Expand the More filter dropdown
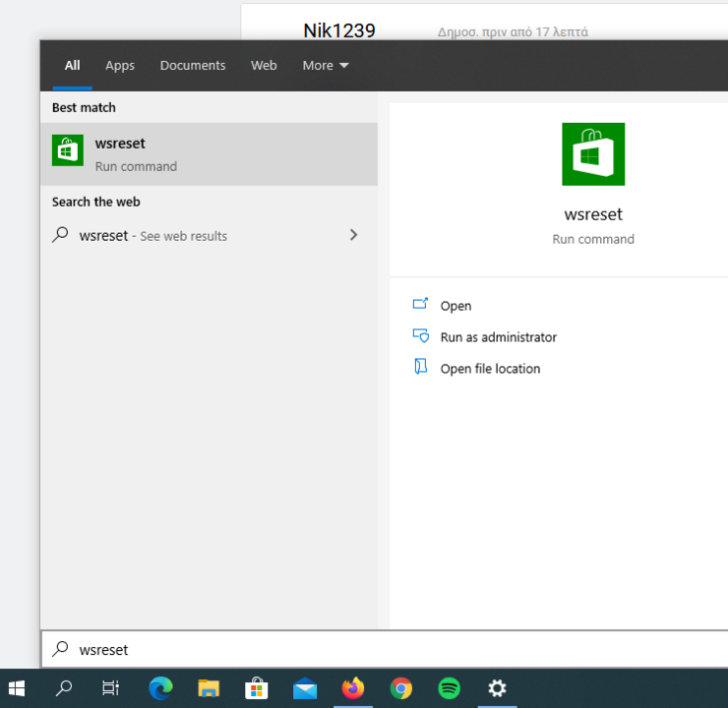This screenshot has height=708, width=728. pos(325,66)
